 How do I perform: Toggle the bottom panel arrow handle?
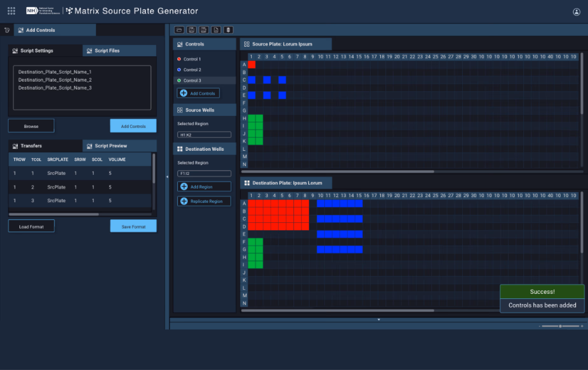pyautogui.click(x=379, y=319)
